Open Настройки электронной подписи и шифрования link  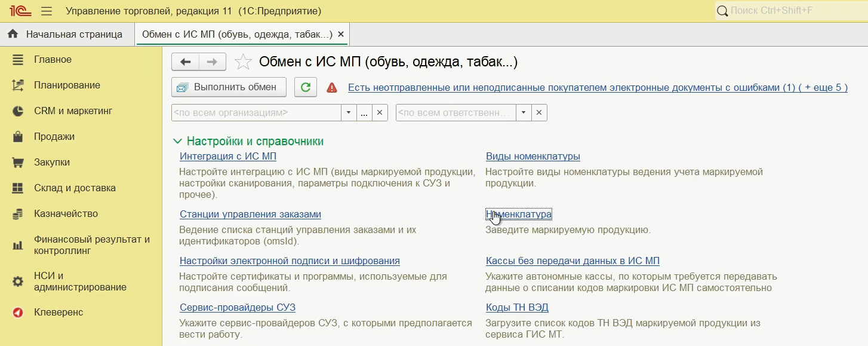pyautogui.click(x=290, y=261)
